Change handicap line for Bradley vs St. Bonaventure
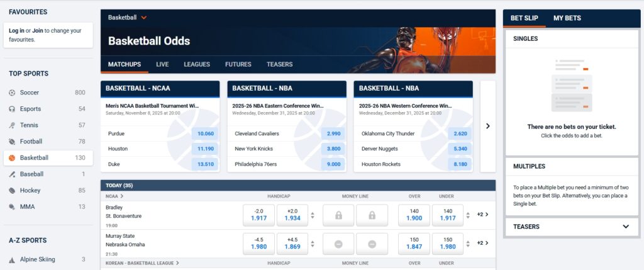 pos(313,215)
